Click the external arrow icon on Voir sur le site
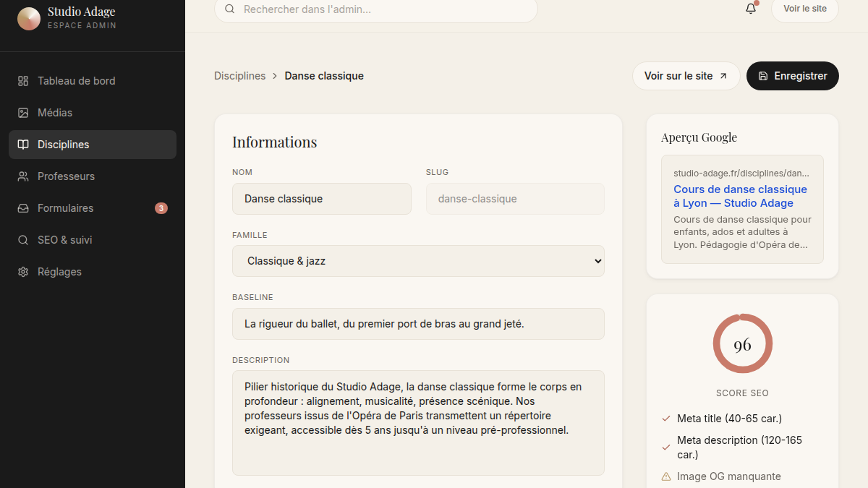Screen dimensions: 868x488 tap(723, 76)
